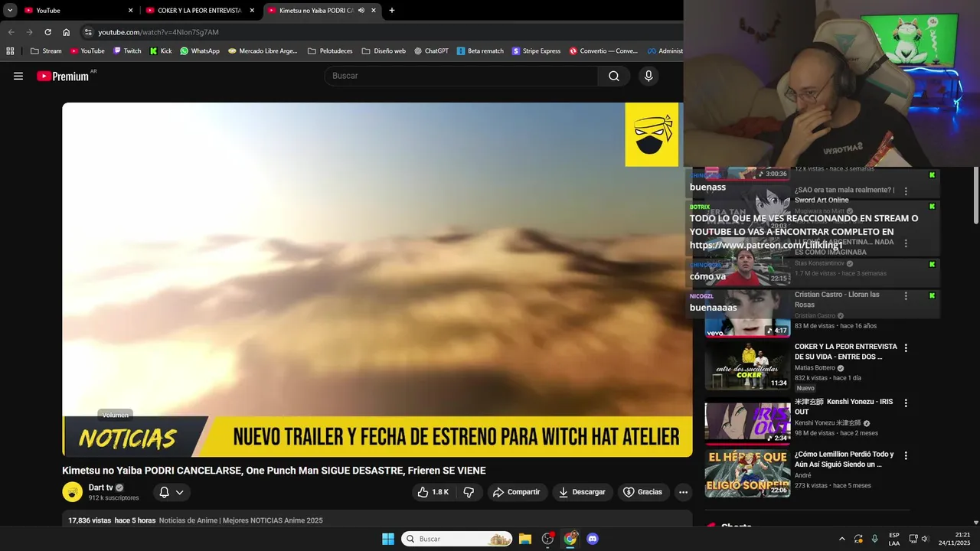Click Compartir to share the video
The height and width of the screenshot is (551, 980).
click(517, 492)
